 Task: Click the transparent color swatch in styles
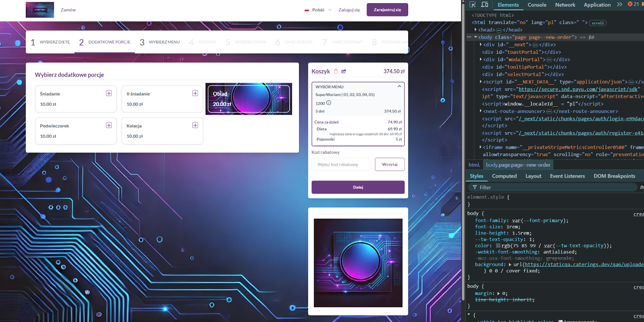(561, 321)
